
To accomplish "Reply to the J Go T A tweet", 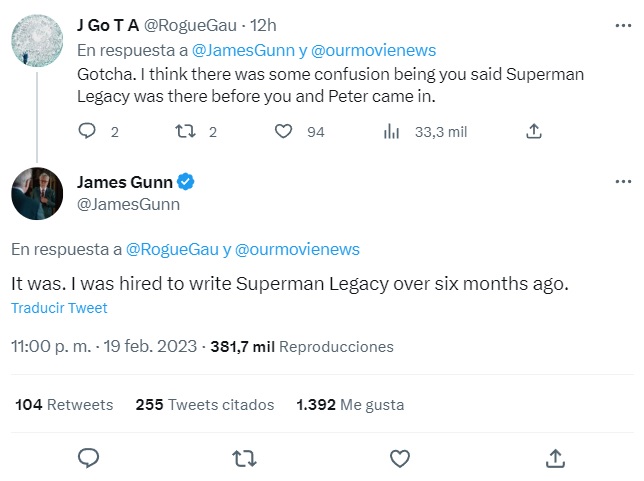I will (87, 131).
